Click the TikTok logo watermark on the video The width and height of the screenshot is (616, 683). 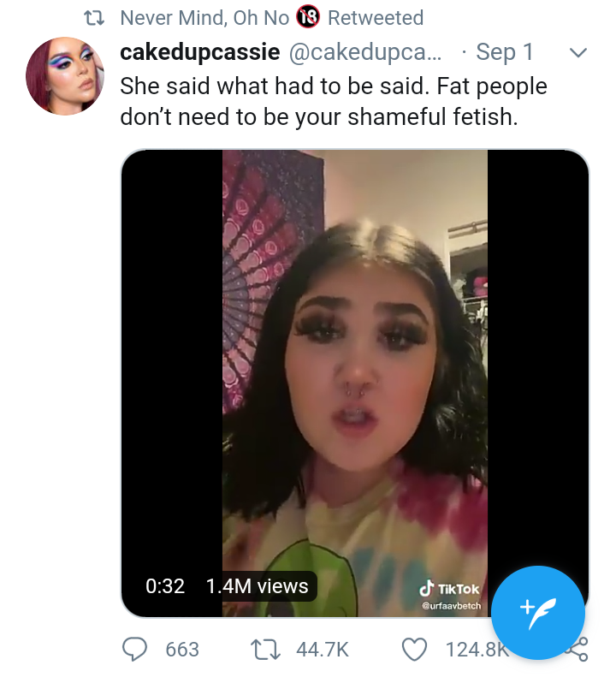click(449, 589)
